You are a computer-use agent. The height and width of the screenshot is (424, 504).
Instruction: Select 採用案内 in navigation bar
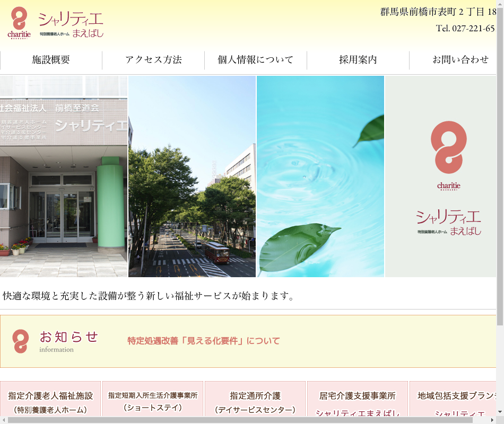358,60
